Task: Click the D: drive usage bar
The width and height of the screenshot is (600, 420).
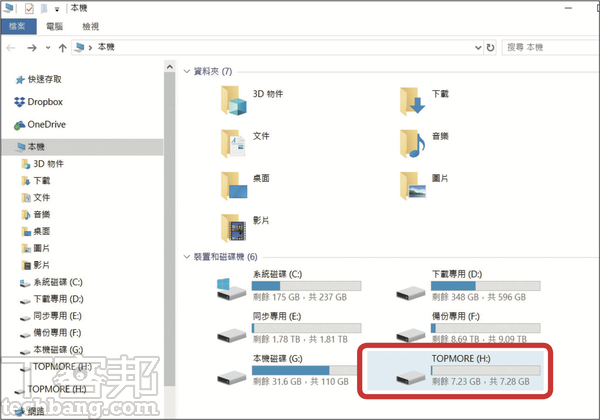Action: coord(486,286)
